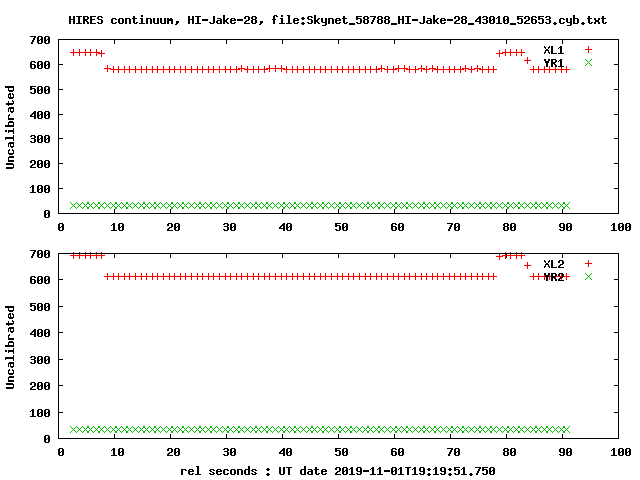Click the red plus marker beside XL1

(x=588, y=50)
